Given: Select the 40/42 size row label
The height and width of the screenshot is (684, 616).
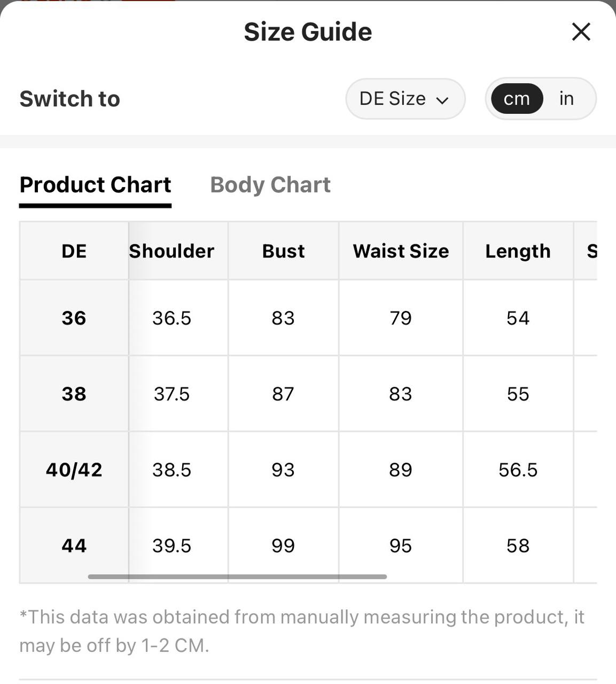Looking at the screenshot, I should coord(74,470).
